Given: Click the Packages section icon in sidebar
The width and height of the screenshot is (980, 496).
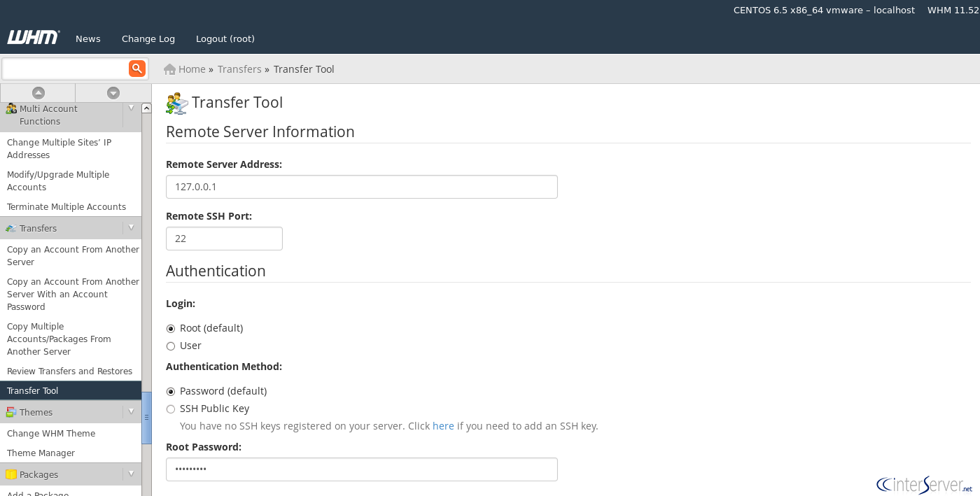Looking at the screenshot, I should (10, 474).
